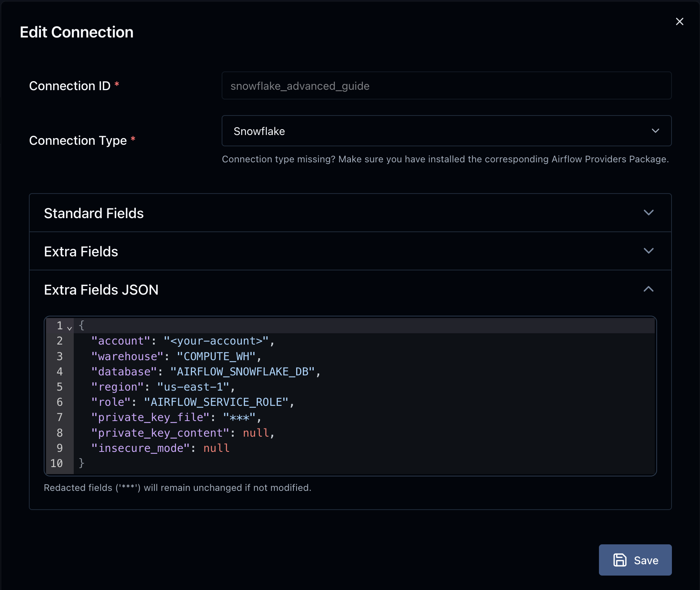Click the connection type missing hint text
Screen dimensions: 700x590
(445, 159)
